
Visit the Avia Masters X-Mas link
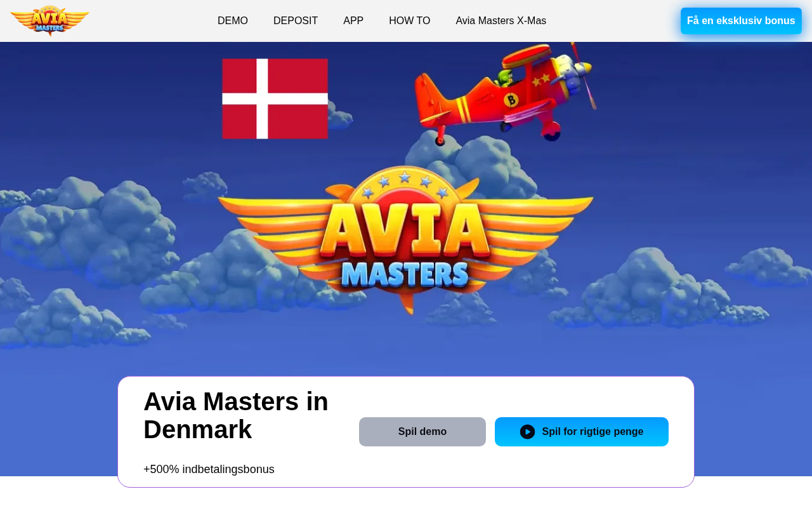501,21
